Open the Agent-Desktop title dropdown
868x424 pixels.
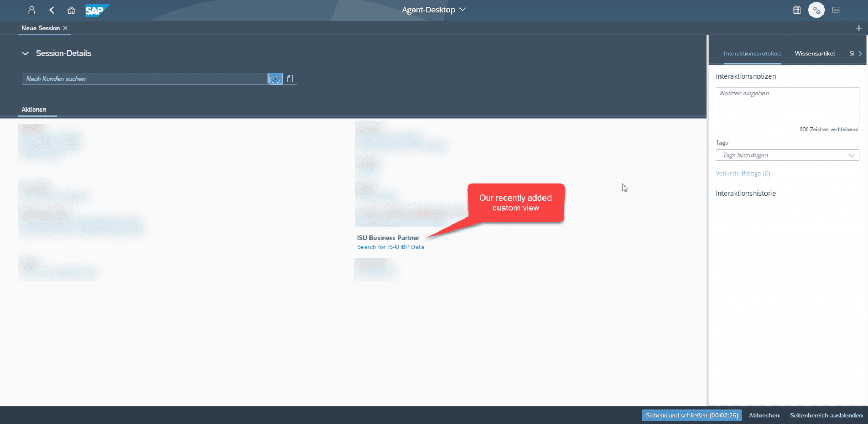click(x=433, y=10)
